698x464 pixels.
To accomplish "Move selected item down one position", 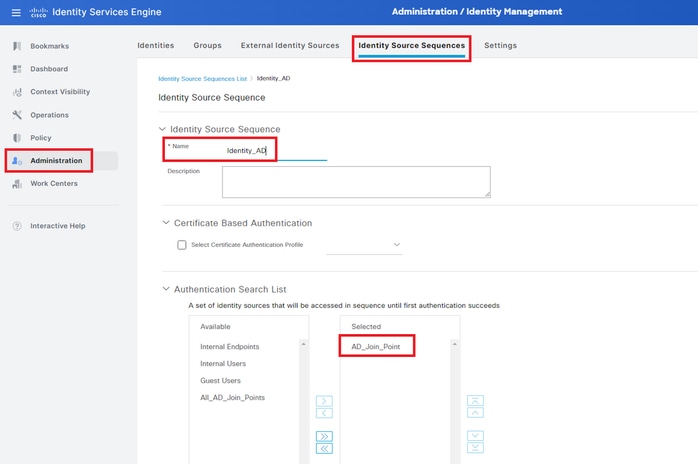I will point(475,436).
